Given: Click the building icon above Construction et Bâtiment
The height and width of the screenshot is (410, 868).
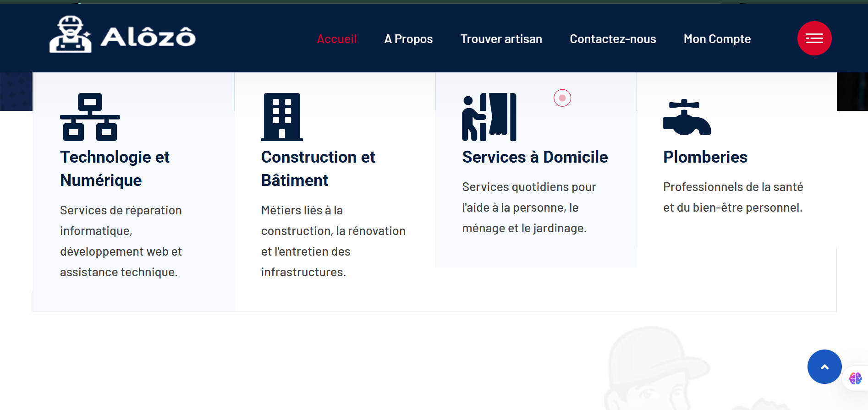Looking at the screenshot, I should pyautogui.click(x=282, y=117).
